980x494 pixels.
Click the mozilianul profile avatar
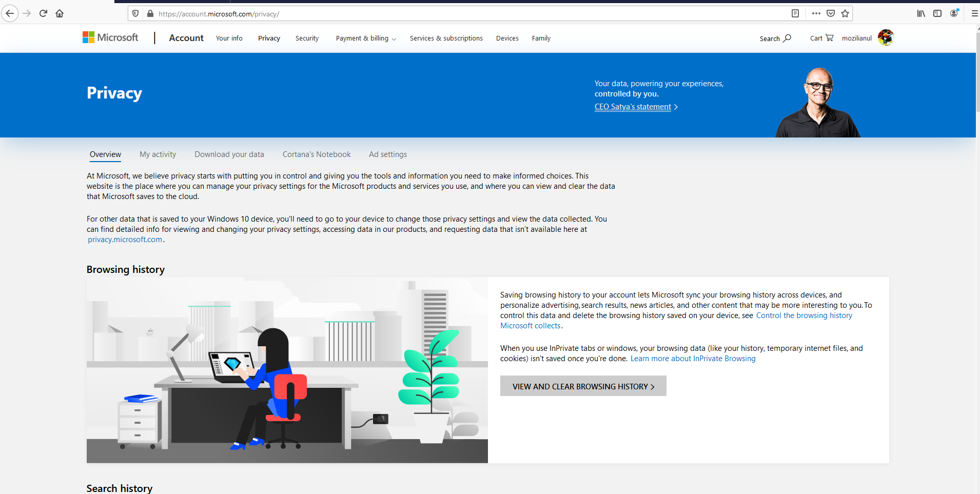click(x=885, y=37)
